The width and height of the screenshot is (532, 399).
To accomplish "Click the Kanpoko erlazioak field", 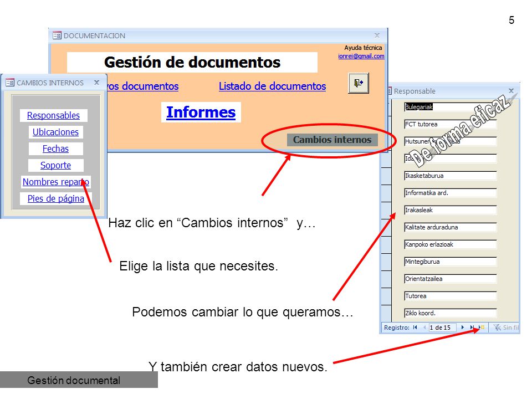I will point(451,244).
